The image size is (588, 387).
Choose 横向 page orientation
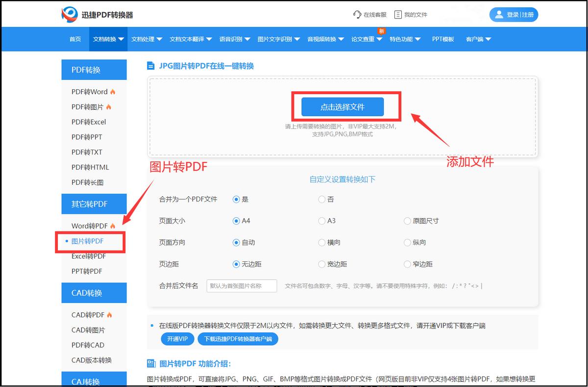321,242
